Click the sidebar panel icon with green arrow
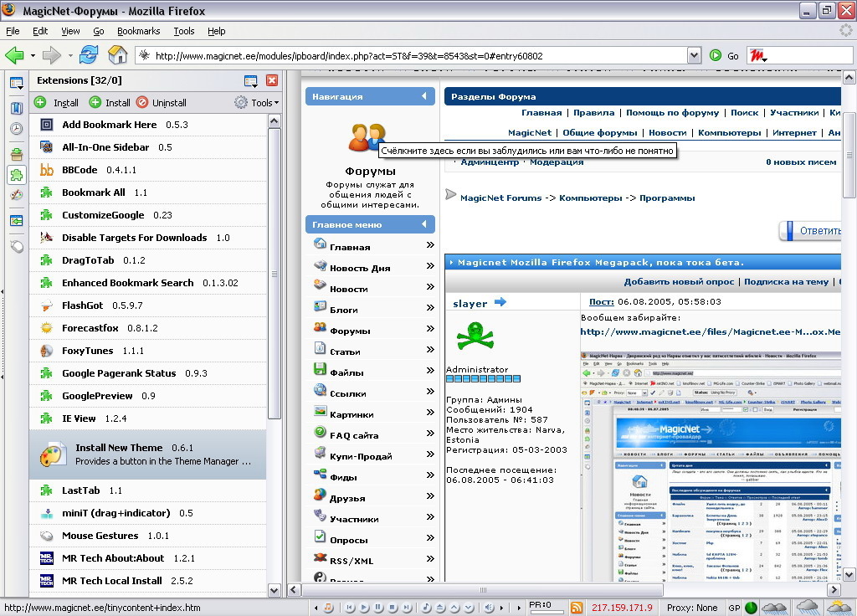Screen dimensions: 857x616 (17, 221)
